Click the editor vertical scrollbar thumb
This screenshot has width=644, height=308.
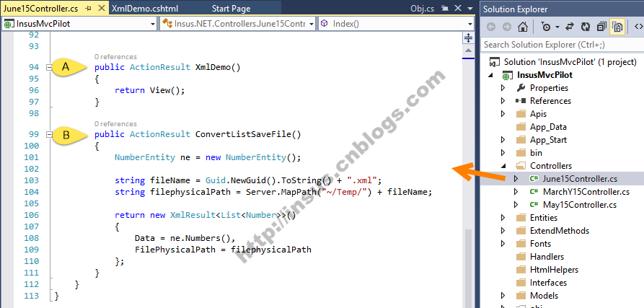coord(468,267)
